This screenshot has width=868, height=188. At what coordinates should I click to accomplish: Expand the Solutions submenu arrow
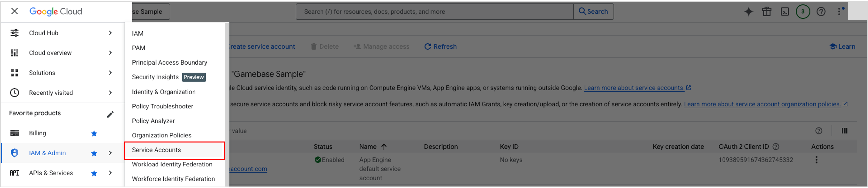point(110,73)
